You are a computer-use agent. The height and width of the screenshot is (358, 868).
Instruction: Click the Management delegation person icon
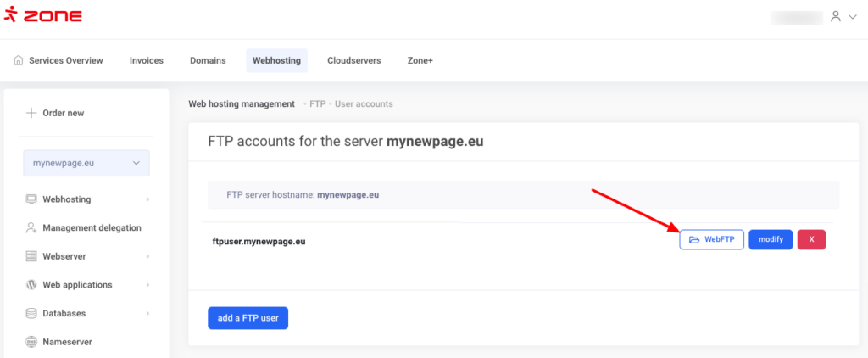pos(31,227)
